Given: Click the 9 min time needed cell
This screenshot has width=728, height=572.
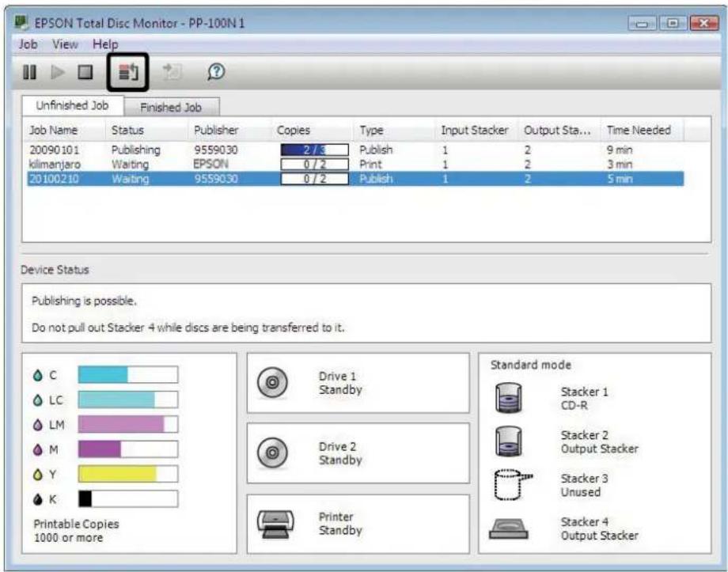Looking at the screenshot, I should coord(620,150).
